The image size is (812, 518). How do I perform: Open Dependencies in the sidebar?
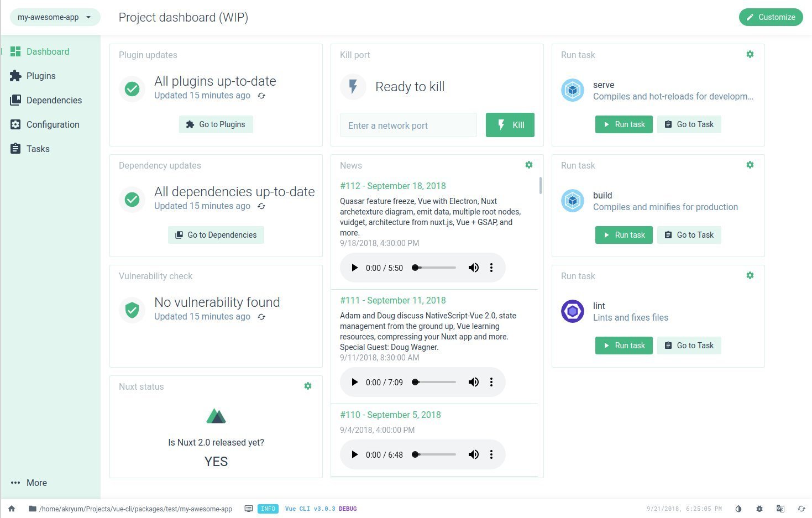coord(50,100)
